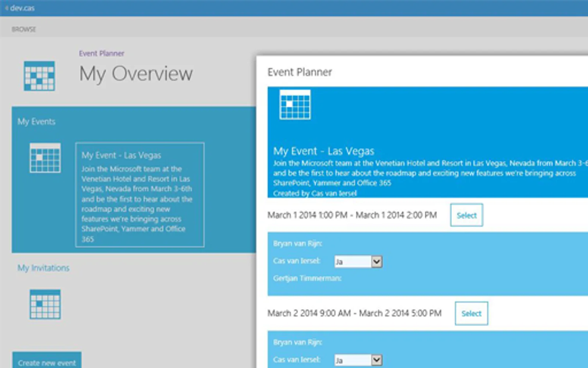Click the My Invitations heading
Screen dimensions: 588x368
(x=43, y=268)
